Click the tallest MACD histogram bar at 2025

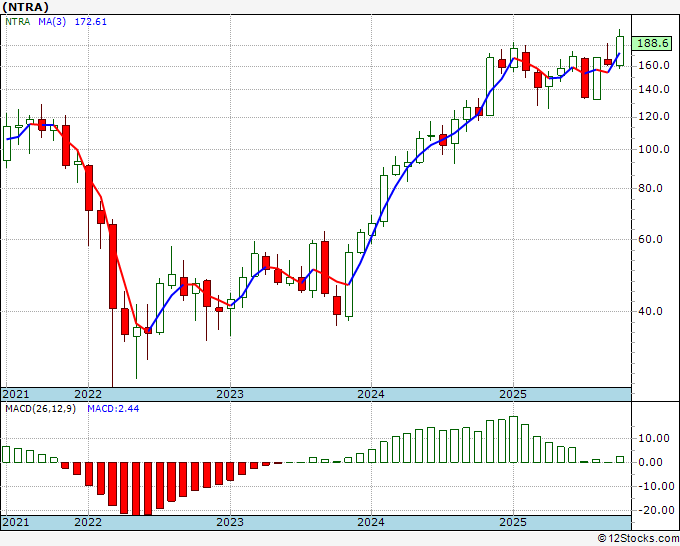(x=513, y=439)
